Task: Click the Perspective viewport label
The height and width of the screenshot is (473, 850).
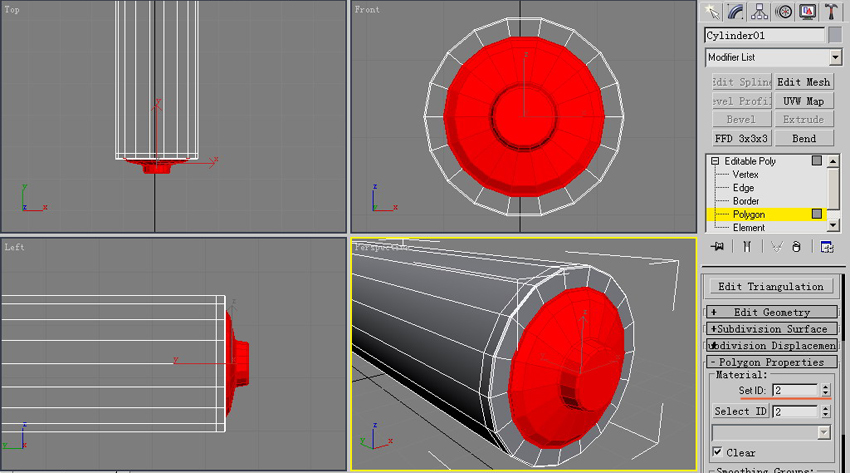Action: coord(380,247)
